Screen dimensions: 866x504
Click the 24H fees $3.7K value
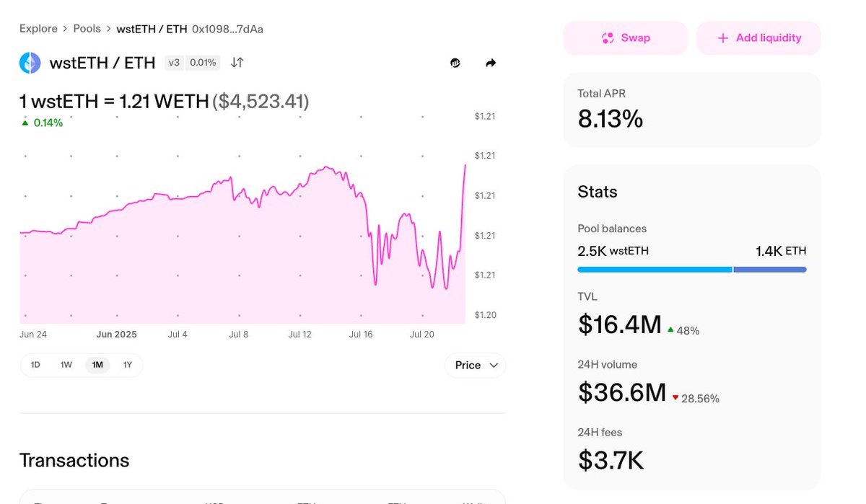tap(611, 460)
